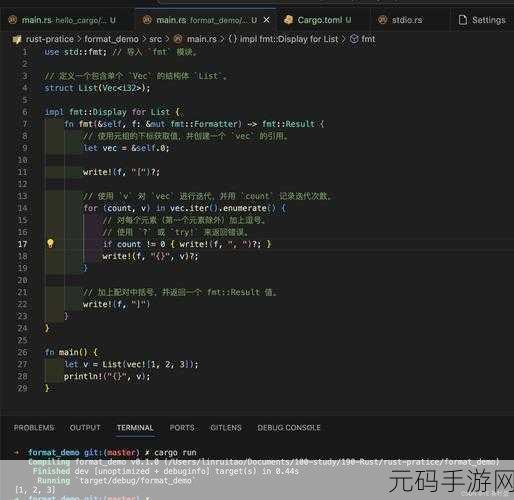Click the Cargo.toml file icon
The width and height of the screenshot is (514, 500).
[288, 20]
